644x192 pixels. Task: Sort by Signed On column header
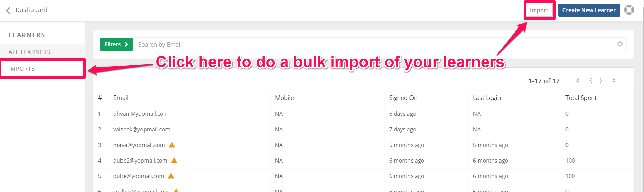point(403,98)
